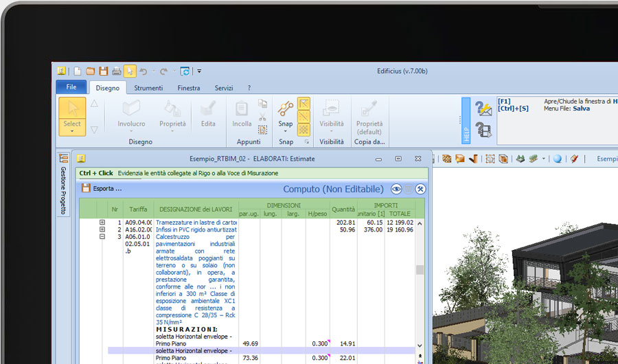Click the vertical HELP panel tab

466,121
